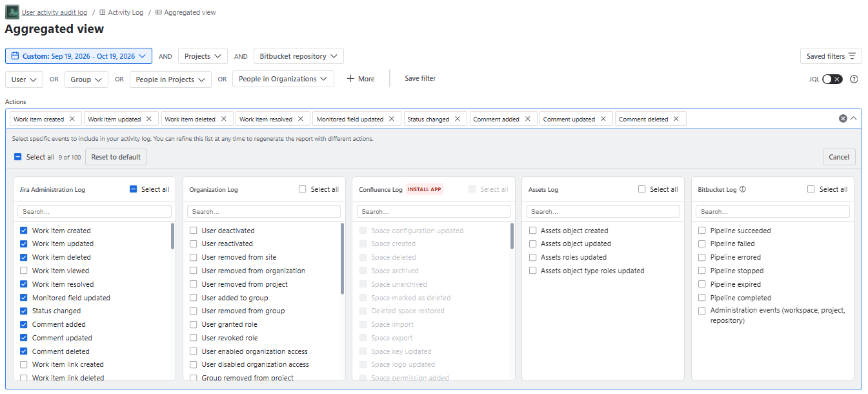Remove the Comment added chip

(527, 119)
